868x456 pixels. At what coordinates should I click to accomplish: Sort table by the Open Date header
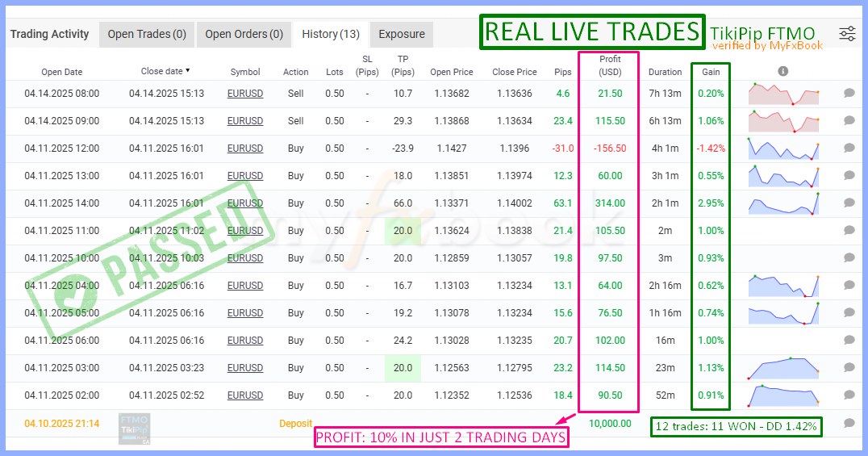[x=62, y=72]
